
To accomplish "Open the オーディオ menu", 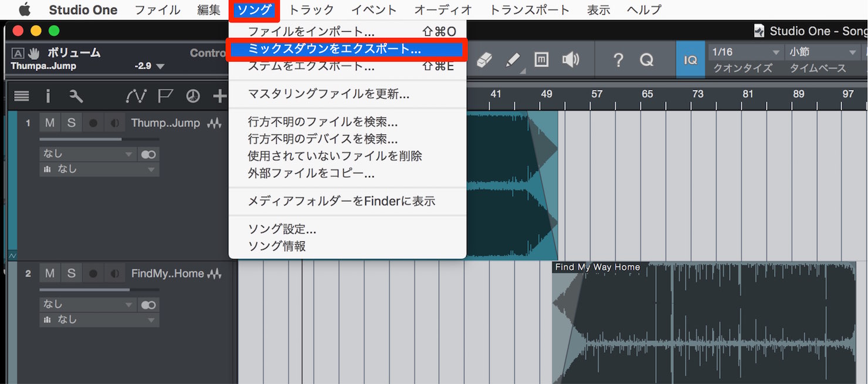I will click(x=443, y=10).
